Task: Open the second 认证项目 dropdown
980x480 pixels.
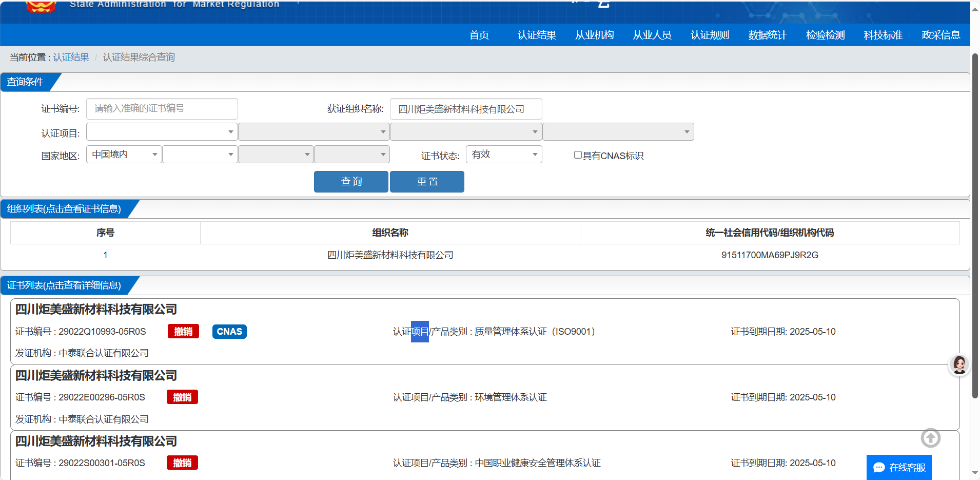Action: (313, 132)
